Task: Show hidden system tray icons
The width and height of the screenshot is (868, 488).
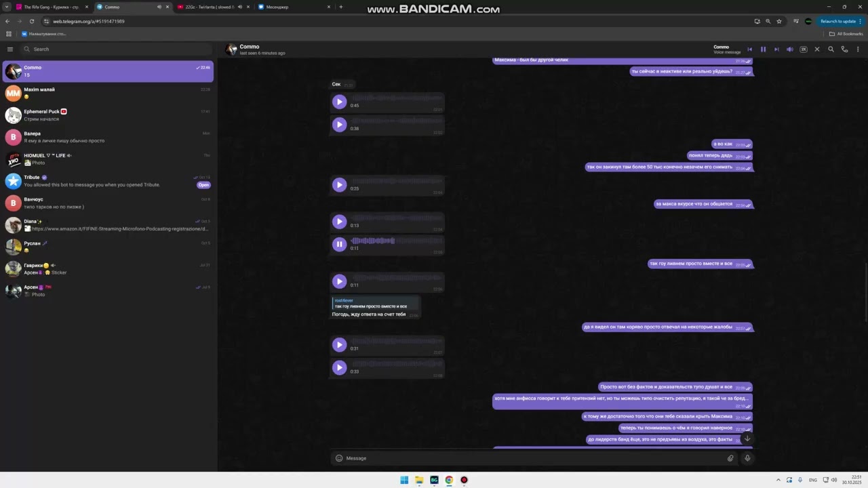Action: (778, 480)
